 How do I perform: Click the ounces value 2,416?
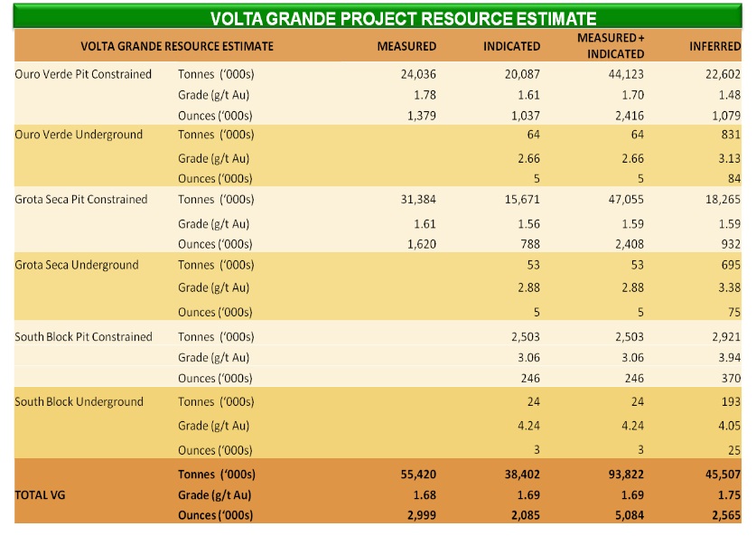click(x=630, y=116)
